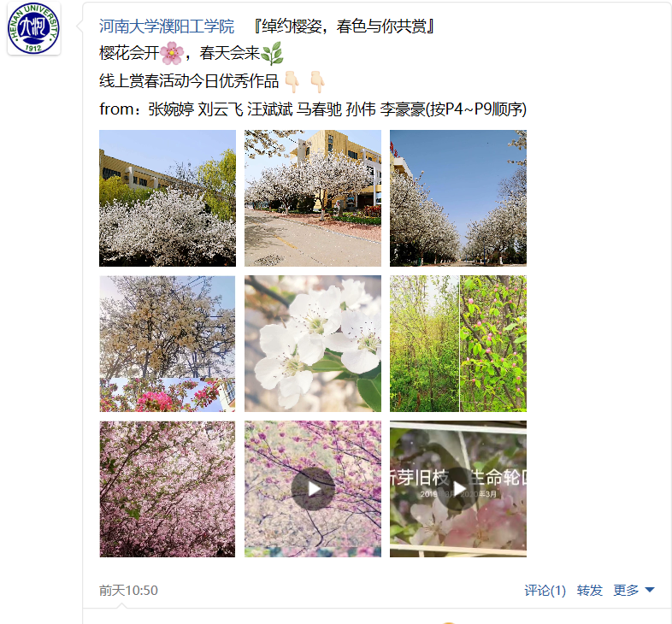
Task: Select the 转发 repost button
Action: [x=590, y=590]
